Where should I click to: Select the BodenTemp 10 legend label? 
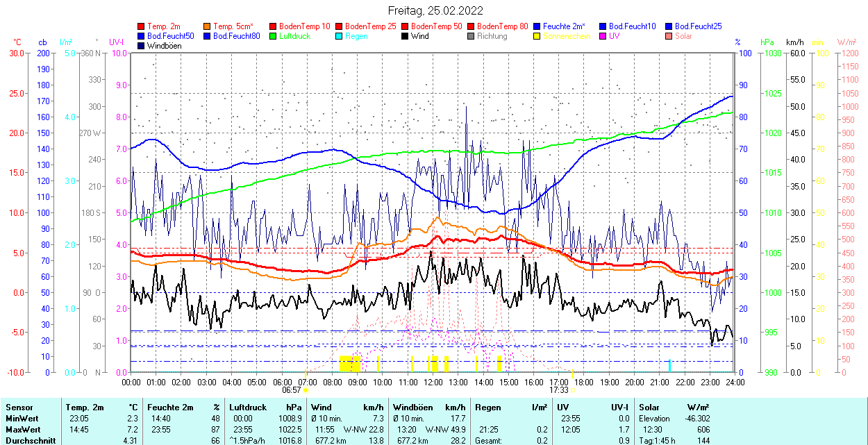[305, 26]
